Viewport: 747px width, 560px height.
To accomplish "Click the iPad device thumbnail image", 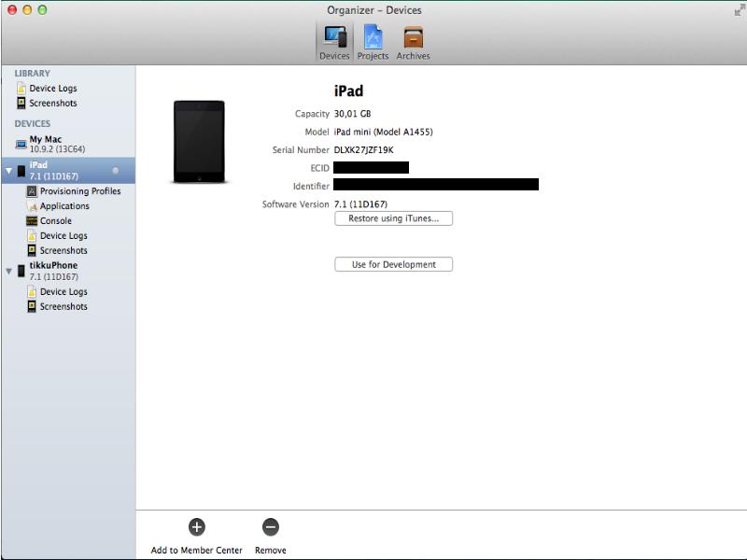I will tap(199, 142).
